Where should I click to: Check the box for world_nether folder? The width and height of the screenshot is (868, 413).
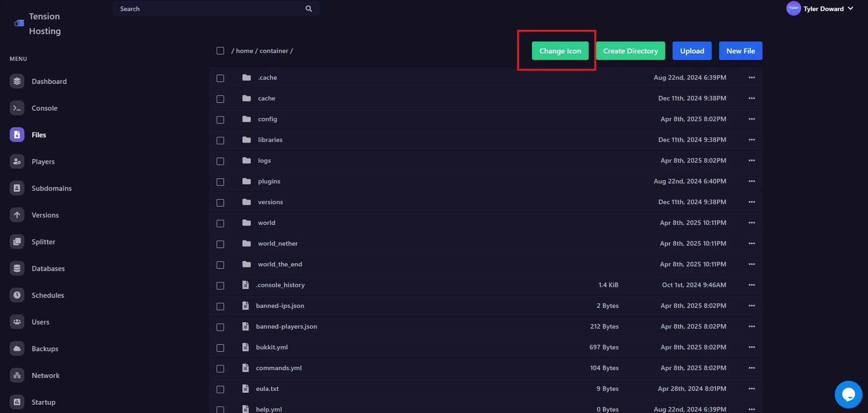pyautogui.click(x=220, y=244)
